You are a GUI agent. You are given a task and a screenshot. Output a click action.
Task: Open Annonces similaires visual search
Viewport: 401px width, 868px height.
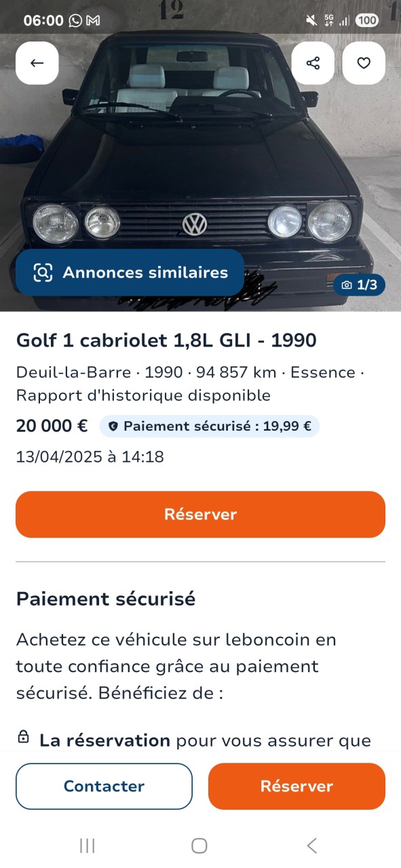130,273
